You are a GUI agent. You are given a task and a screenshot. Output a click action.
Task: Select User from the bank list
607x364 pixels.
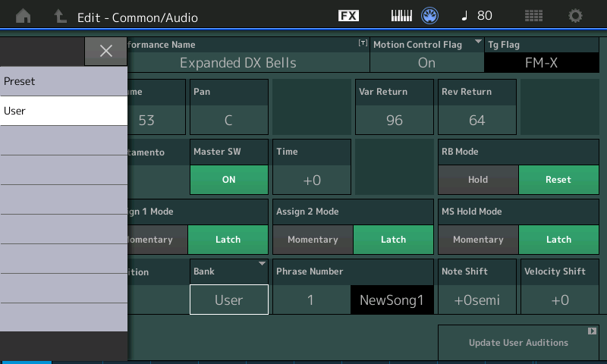64,111
